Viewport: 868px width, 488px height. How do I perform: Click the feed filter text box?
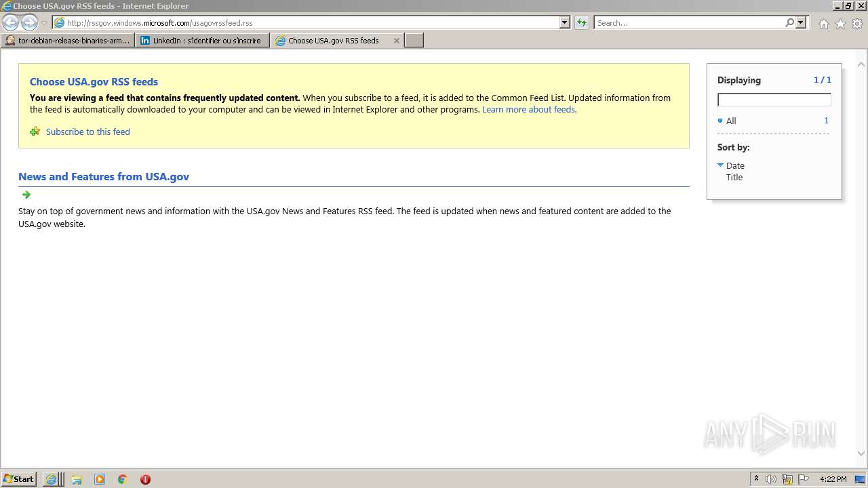[x=774, y=100]
